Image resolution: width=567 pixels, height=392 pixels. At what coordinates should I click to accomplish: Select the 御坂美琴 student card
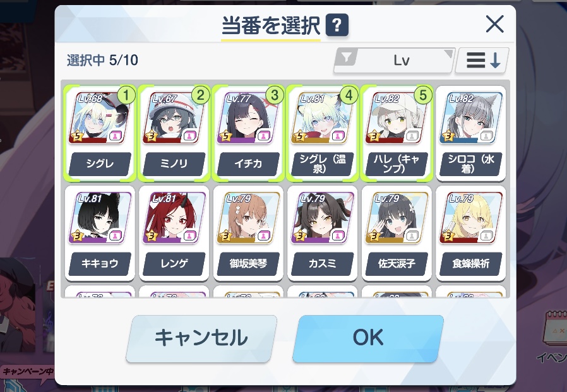[248, 234]
